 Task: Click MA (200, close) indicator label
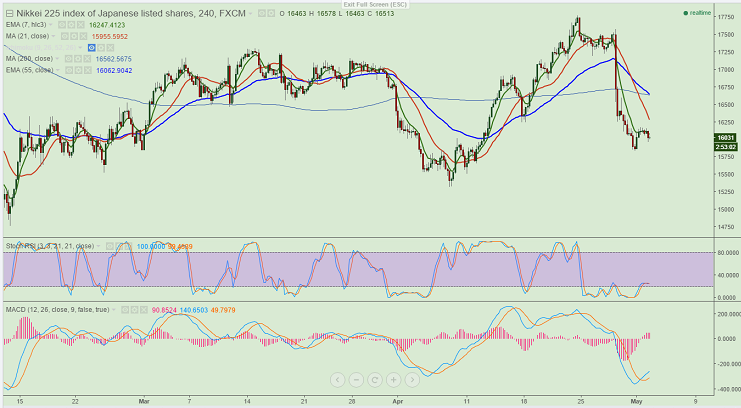[29, 59]
